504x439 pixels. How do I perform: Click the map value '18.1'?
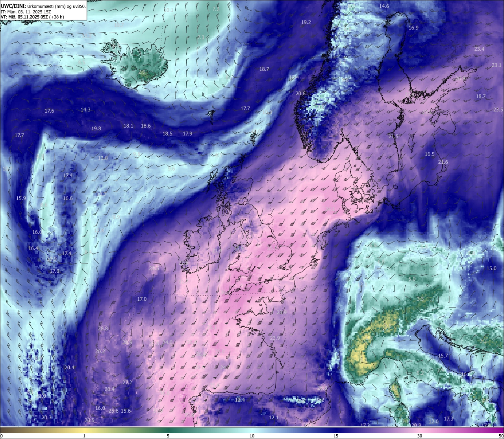[x=128, y=126]
